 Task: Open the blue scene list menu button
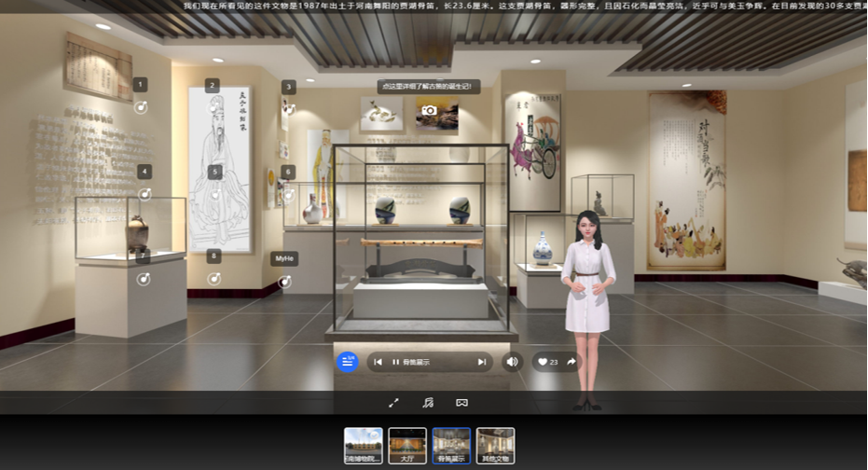tap(348, 362)
